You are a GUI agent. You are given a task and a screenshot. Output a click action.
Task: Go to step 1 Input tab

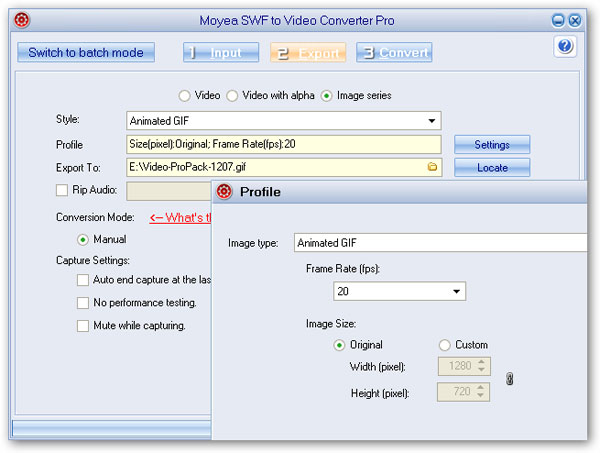[221, 52]
